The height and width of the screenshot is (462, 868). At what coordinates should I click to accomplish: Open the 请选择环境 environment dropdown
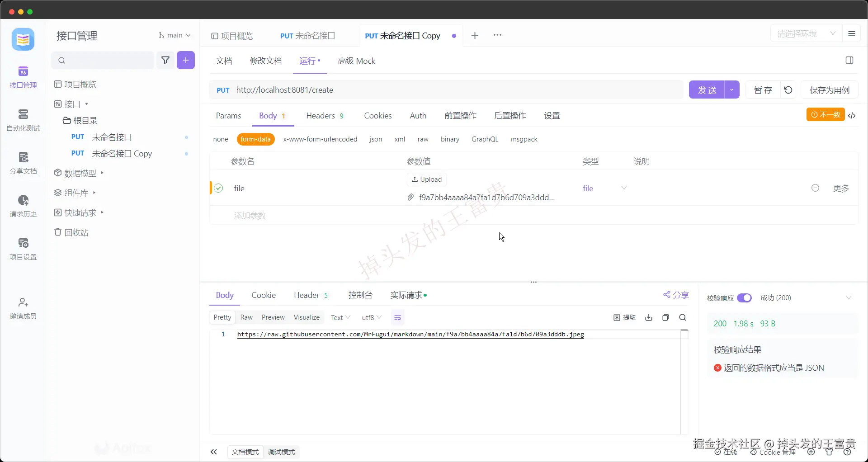(x=806, y=33)
